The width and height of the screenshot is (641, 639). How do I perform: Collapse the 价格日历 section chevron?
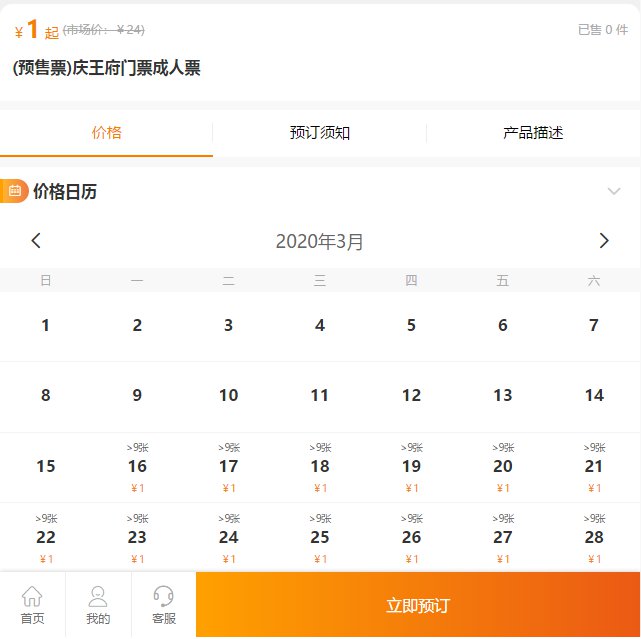(x=614, y=191)
